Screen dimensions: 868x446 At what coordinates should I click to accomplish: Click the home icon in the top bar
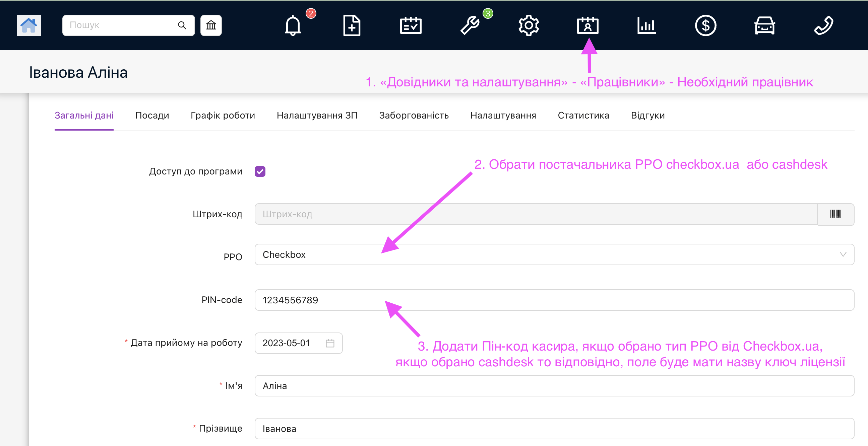(28, 25)
